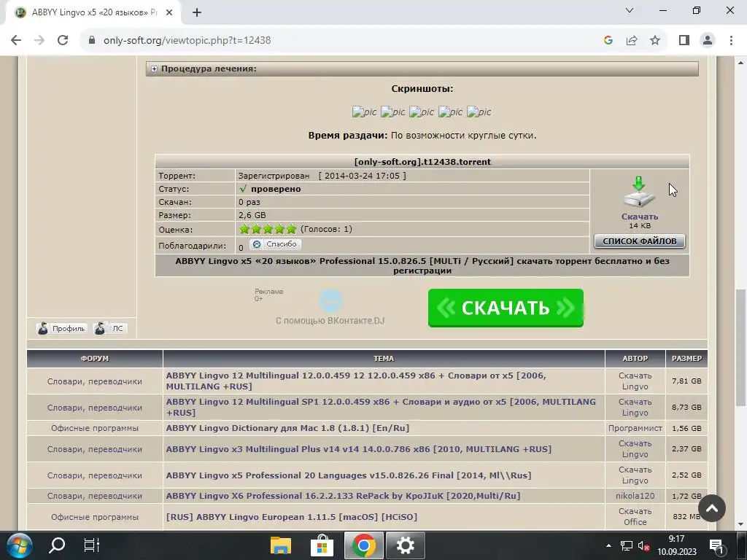Open taskbar search magnifier
The height and width of the screenshot is (560, 747).
coord(57,545)
